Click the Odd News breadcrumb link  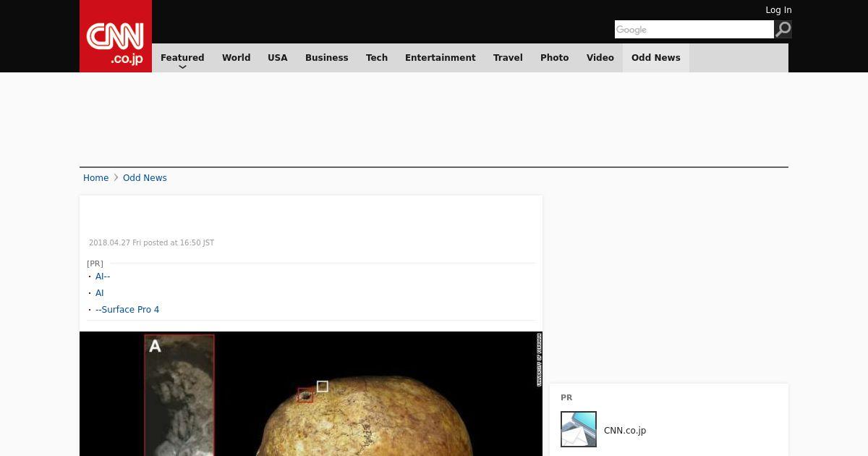tap(145, 178)
